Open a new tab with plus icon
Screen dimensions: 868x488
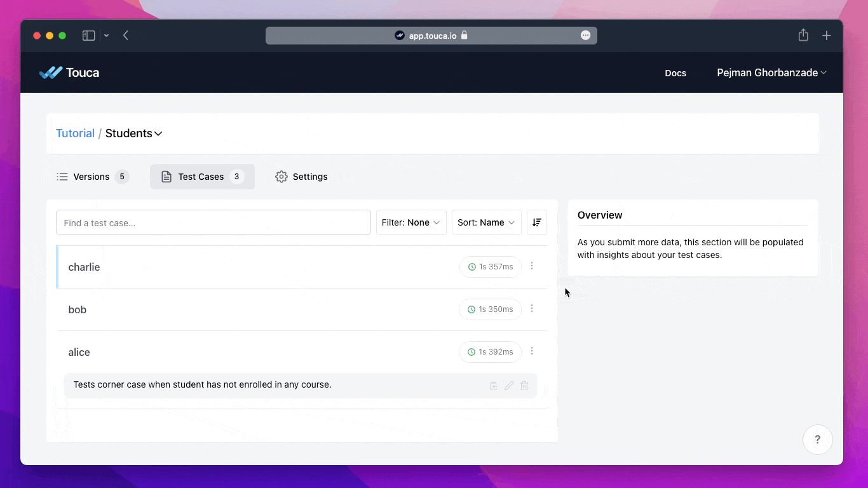826,36
